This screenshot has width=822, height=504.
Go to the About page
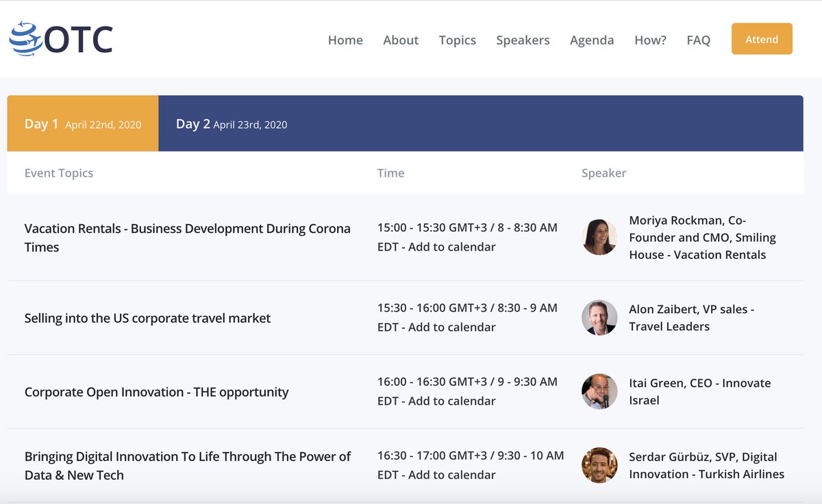[401, 40]
